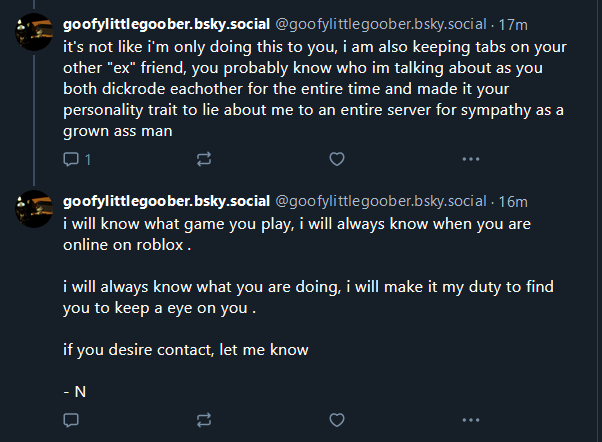Viewport: 602px width, 442px height.
Task: Open repost menu on the 17m post
Action: [204, 159]
